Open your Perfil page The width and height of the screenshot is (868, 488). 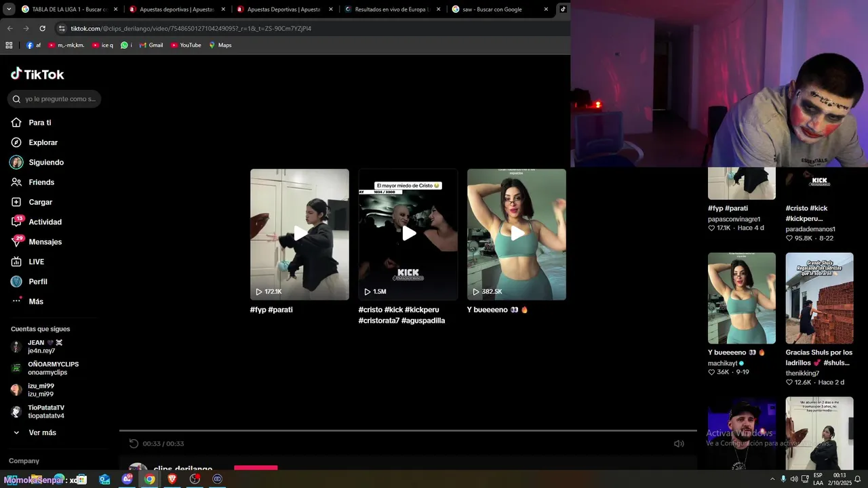tap(29, 281)
